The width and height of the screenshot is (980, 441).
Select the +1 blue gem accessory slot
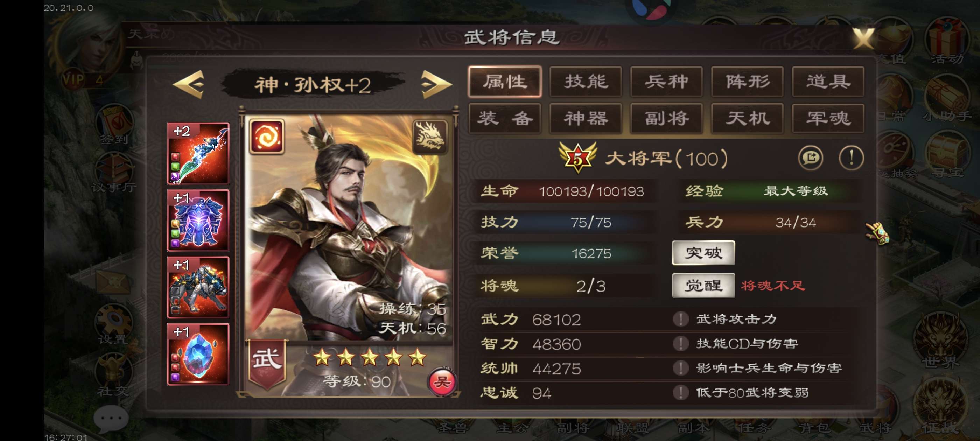coord(198,354)
